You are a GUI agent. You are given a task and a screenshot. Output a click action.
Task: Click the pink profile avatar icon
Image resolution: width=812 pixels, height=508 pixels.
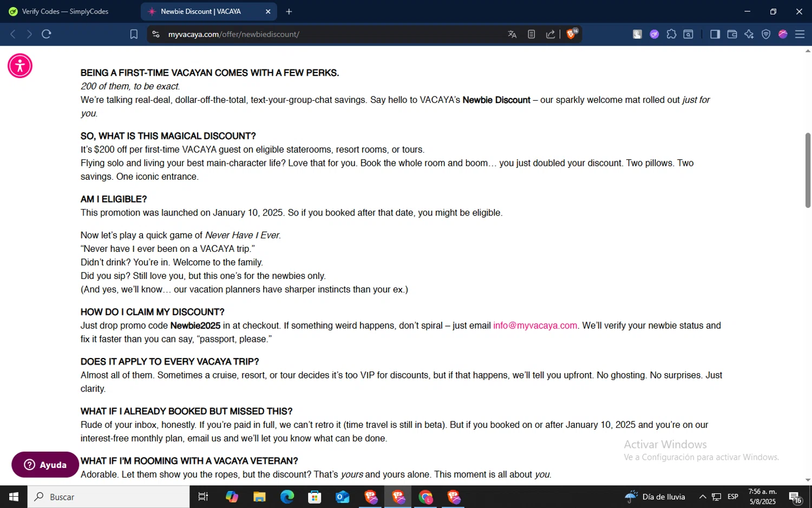[783, 34]
